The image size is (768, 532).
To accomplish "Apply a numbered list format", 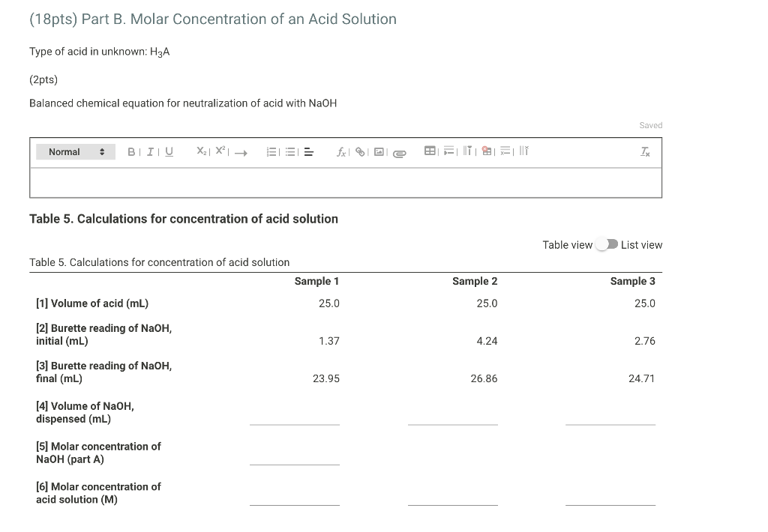I will pyautogui.click(x=271, y=151).
